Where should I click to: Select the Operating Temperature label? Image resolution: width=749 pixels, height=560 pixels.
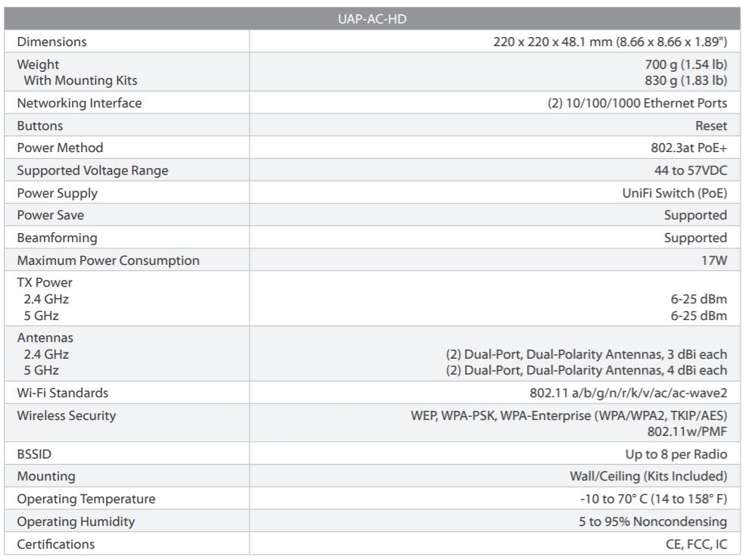click(x=86, y=499)
